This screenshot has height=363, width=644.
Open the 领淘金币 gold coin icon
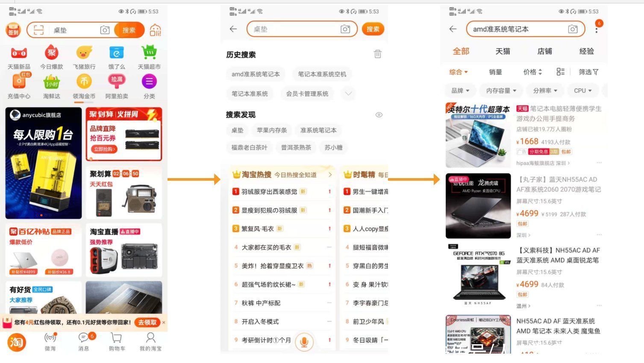(84, 82)
